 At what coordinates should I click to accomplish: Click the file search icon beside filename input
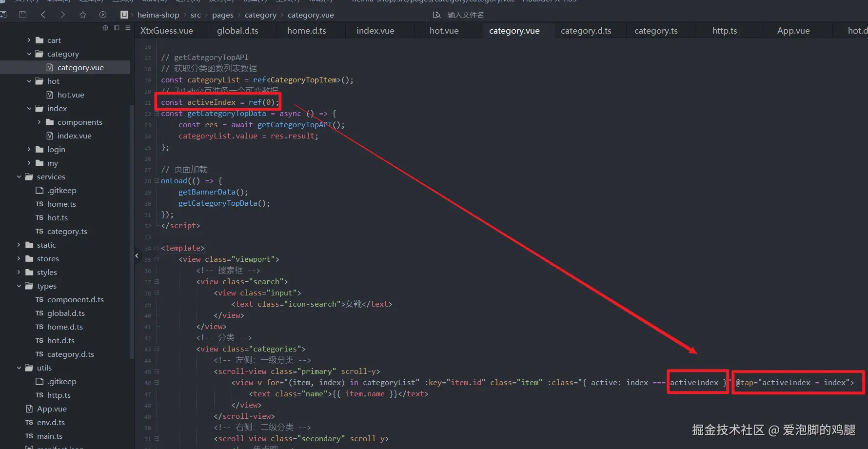point(437,15)
